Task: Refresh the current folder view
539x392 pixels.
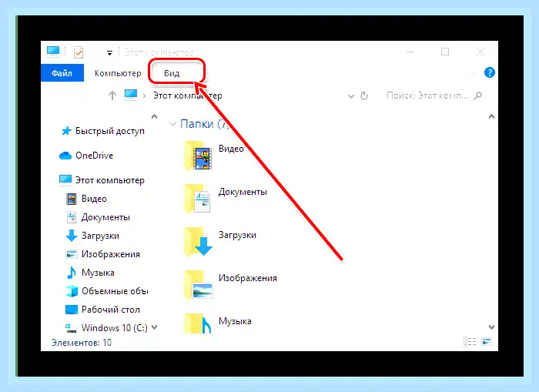Action: [364, 95]
